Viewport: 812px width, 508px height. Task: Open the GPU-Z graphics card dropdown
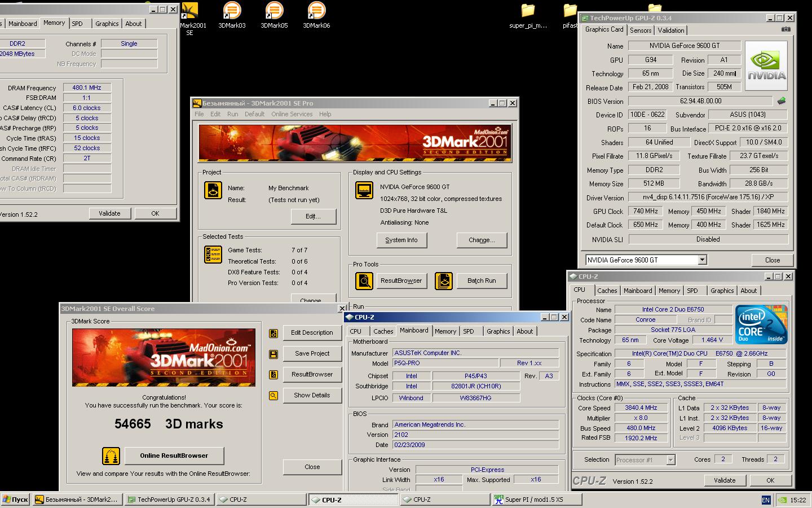pos(702,260)
